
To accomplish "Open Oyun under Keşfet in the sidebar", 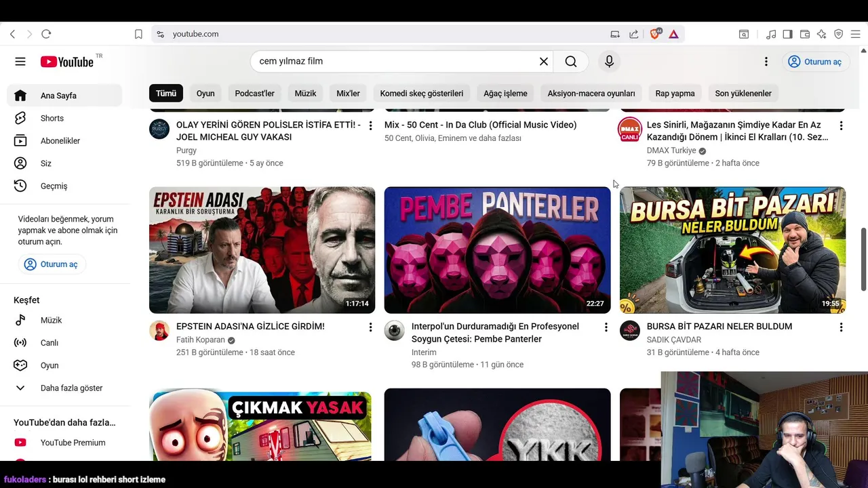I will click(64, 365).
